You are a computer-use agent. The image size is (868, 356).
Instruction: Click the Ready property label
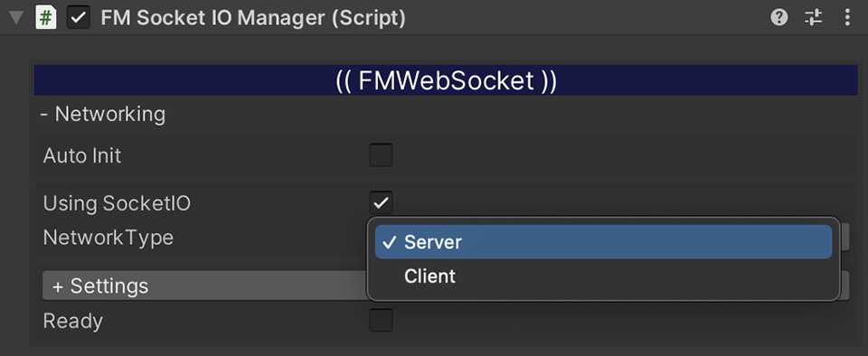tap(72, 321)
